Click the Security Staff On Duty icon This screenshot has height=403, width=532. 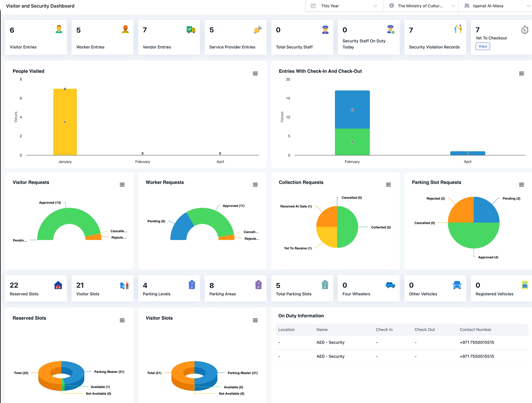[391, 29]
